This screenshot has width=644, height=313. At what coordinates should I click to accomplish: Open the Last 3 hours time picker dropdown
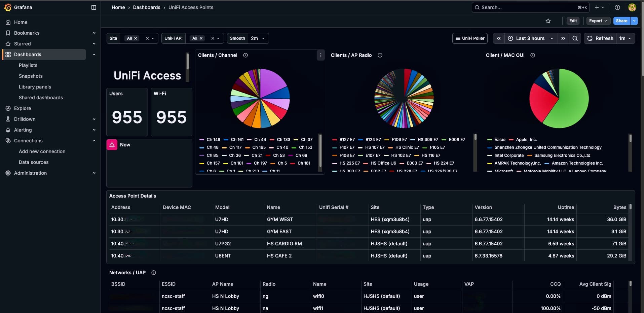point(530,38)
